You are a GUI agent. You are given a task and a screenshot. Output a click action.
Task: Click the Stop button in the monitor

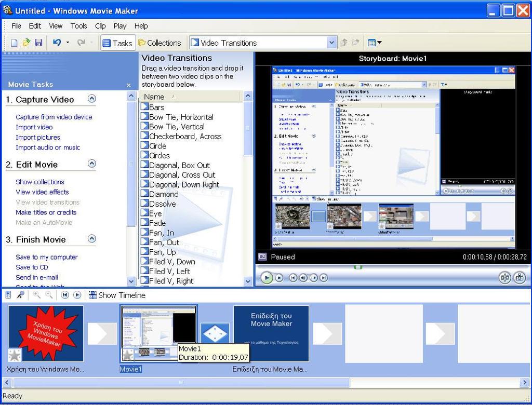279,278
